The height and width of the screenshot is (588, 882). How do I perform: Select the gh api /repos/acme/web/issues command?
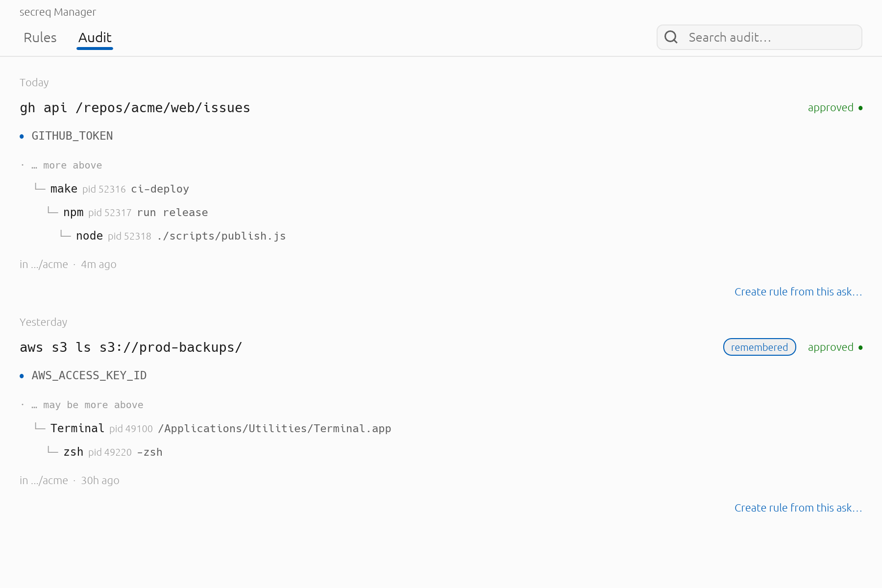point(135,108)
